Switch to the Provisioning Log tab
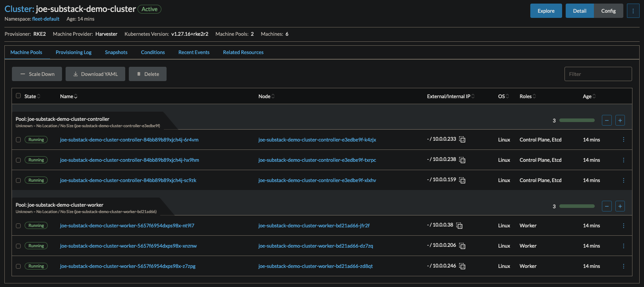 [x=74, y=52]
